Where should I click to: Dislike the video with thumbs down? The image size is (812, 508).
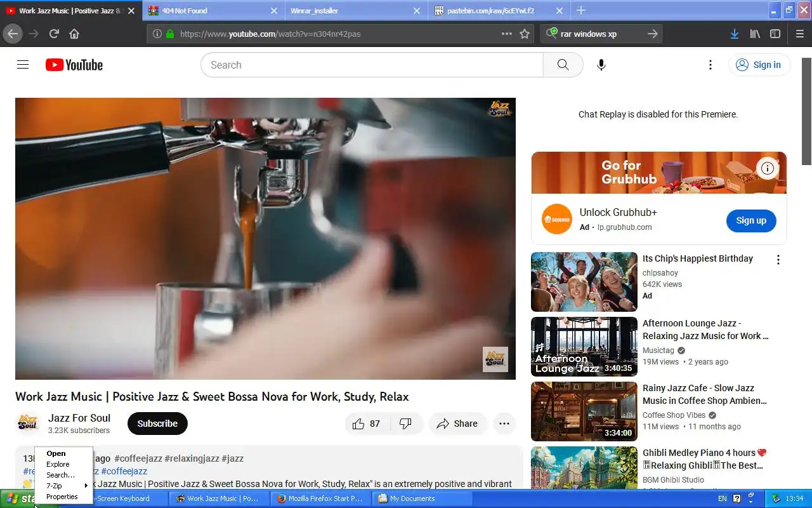405,424
